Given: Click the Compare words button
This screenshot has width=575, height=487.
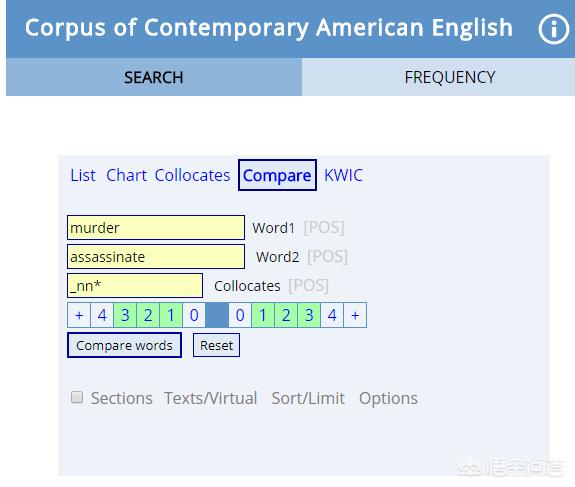Looking at the screenshot, I should (124, 345).
